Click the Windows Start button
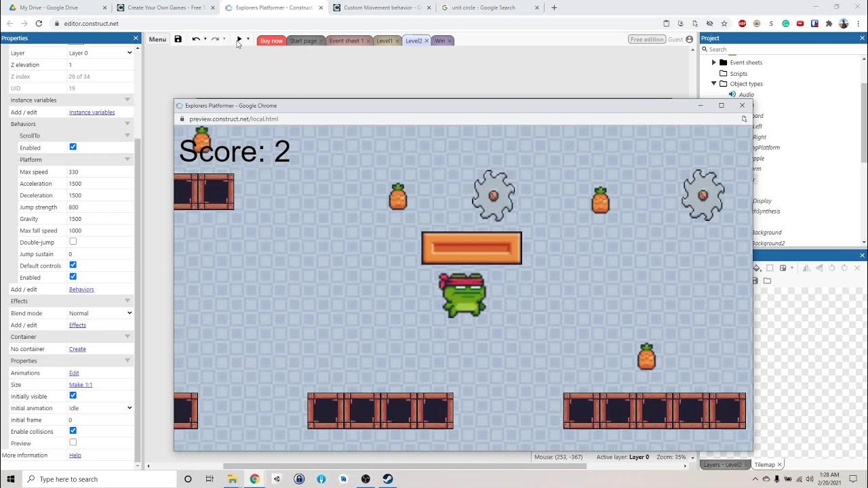 pos(11,479)
